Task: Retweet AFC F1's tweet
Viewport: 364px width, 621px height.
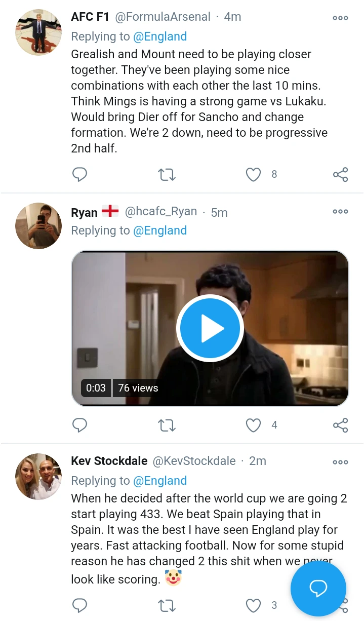Action: [x=167, y=175]
